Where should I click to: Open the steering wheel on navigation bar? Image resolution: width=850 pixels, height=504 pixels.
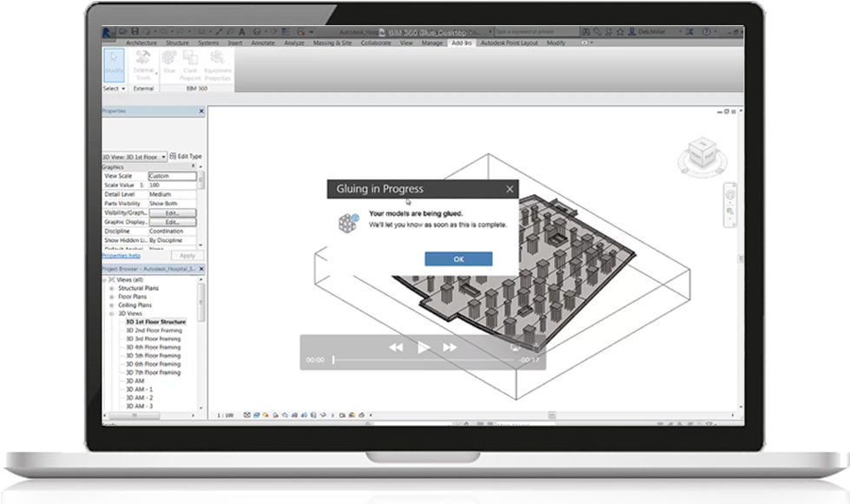[730, 195]
